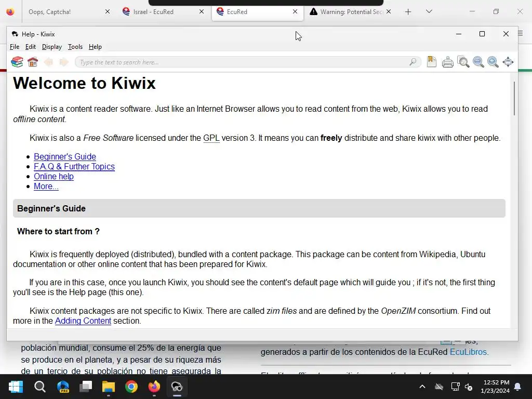The height and width of the screenshot is (399, 532).
Task: Click the Beginner's Guide section header
Action: 259,208
